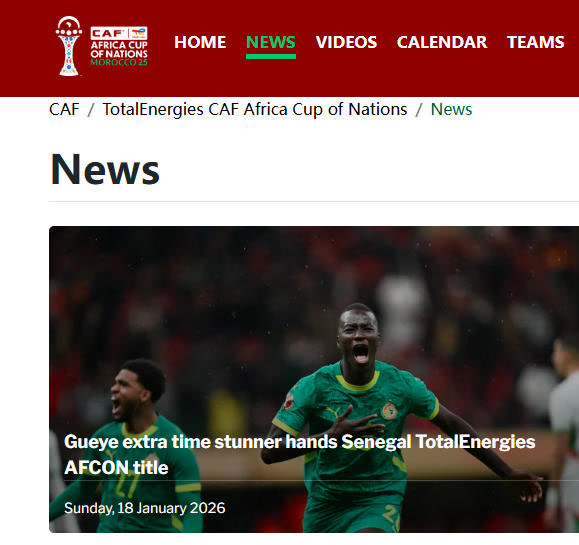
Task: Click the green underline beneath NEWS
Action: (271, 56)
